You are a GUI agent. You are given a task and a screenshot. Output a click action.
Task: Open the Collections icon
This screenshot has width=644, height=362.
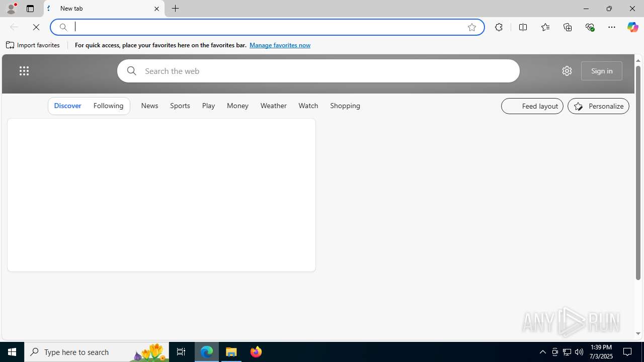(568, 27)
